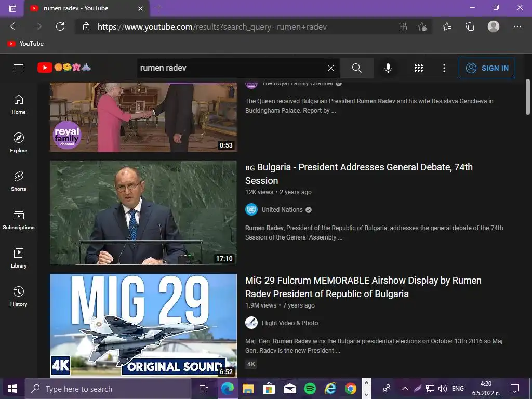This screenshot has height=399, width=532.
Task: Open the tab actions menu icon
Action: [12, 8]
